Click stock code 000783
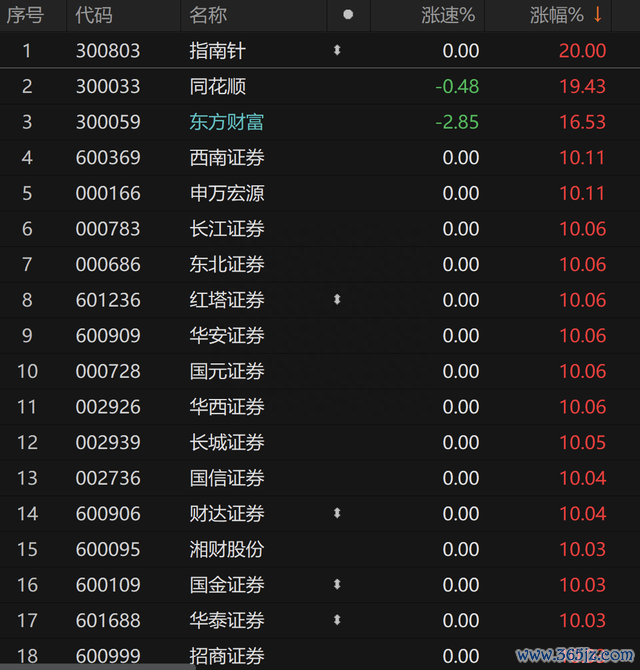Image resolution: width=640 pixels, height=670 pixels. point(108,229)
